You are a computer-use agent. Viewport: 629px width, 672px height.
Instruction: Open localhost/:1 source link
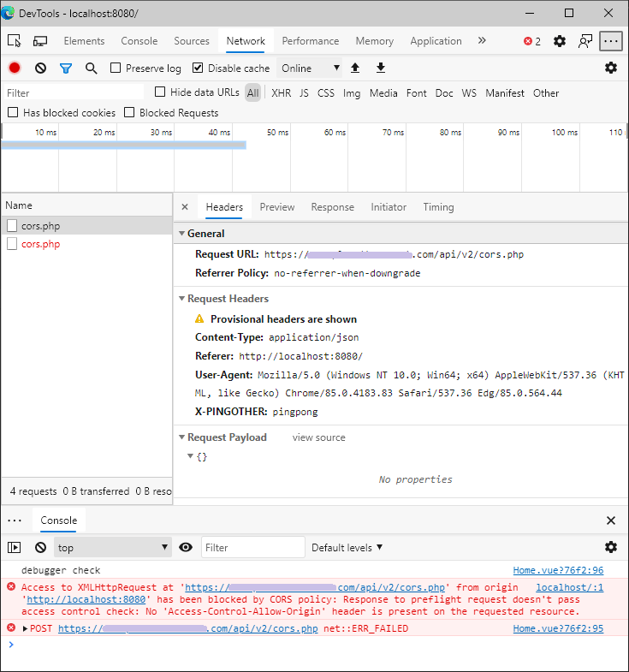tap(569, 587)
